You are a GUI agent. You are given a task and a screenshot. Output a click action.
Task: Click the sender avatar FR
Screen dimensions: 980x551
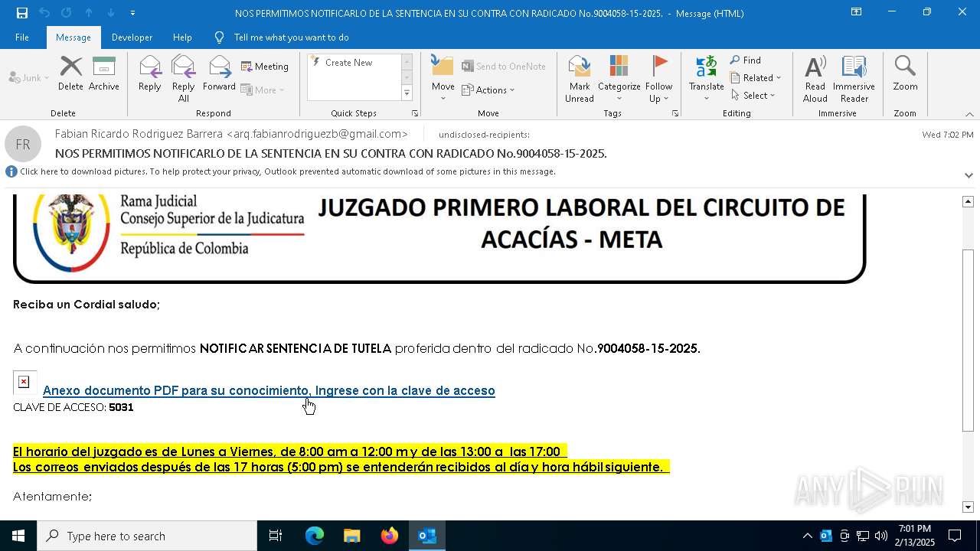(x=23, y=144)
